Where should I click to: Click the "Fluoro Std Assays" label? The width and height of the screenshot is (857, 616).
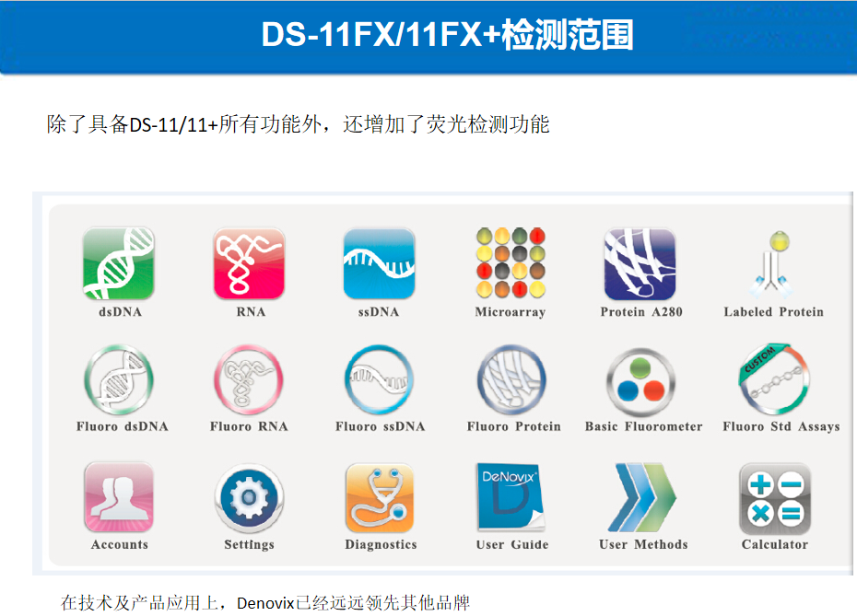pos(781,426)
